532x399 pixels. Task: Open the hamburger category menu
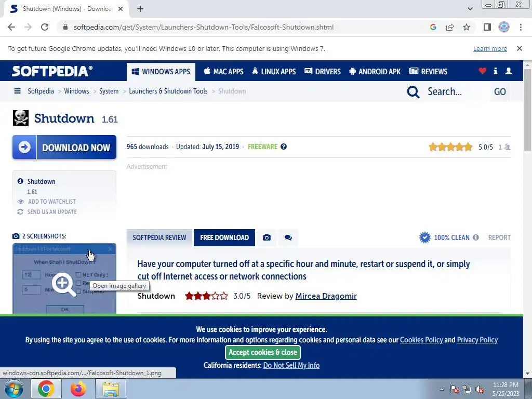click(x=17, y=91)
